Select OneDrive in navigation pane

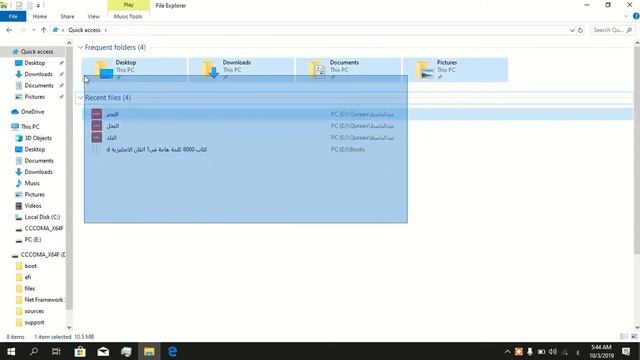32,111
